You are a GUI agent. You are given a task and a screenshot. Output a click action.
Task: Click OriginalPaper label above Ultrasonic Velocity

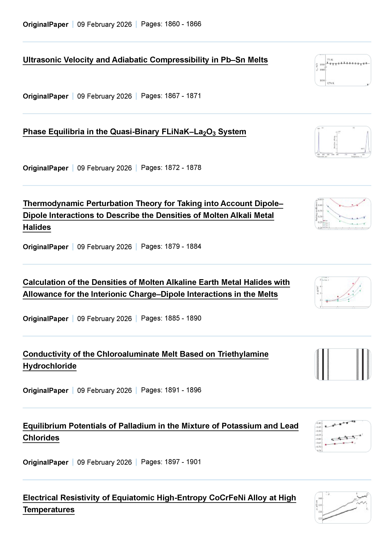click(x=46, y=24)
